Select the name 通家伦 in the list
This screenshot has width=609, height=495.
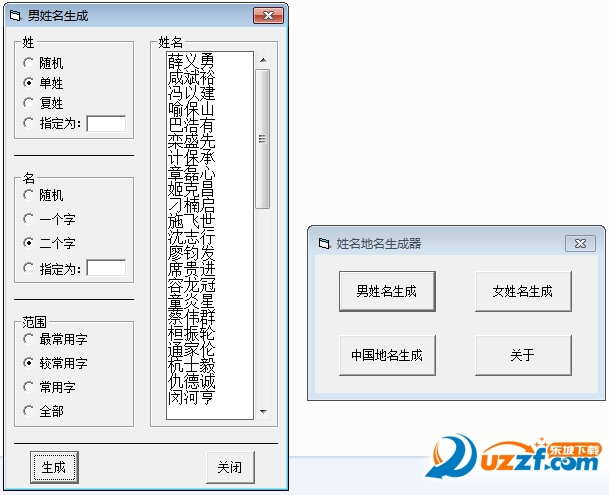(x=191, y=349)
